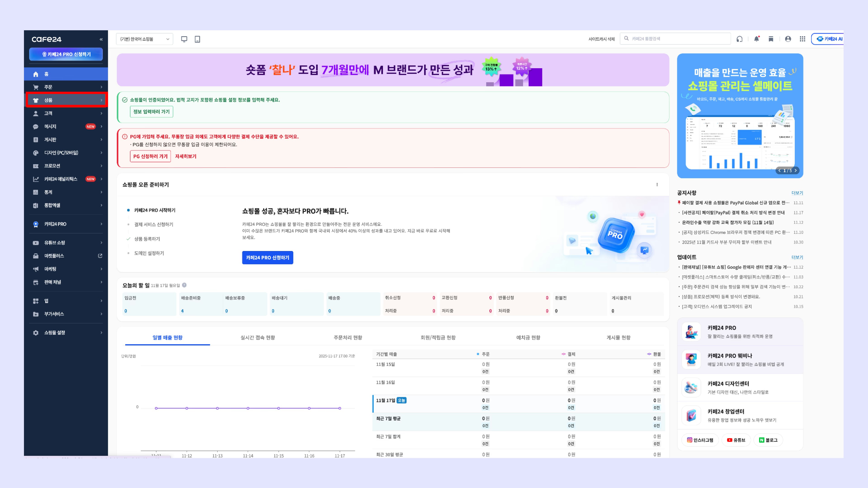Open the user account profile icon
868x488 pixels.
(788, 39)
